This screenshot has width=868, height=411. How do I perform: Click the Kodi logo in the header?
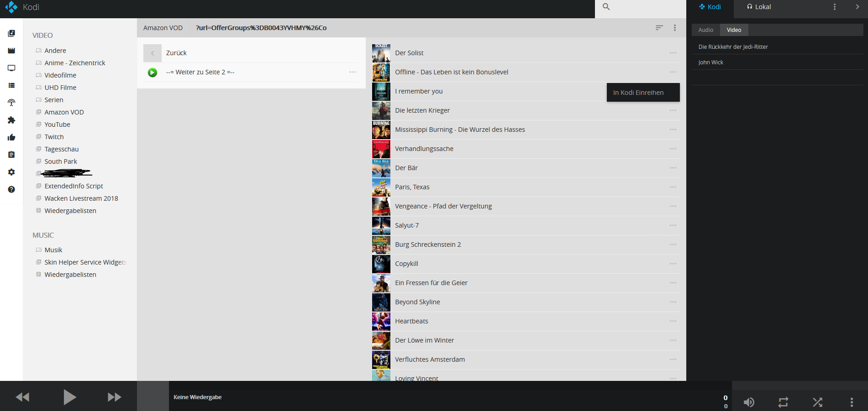click(x=11, y=7)
